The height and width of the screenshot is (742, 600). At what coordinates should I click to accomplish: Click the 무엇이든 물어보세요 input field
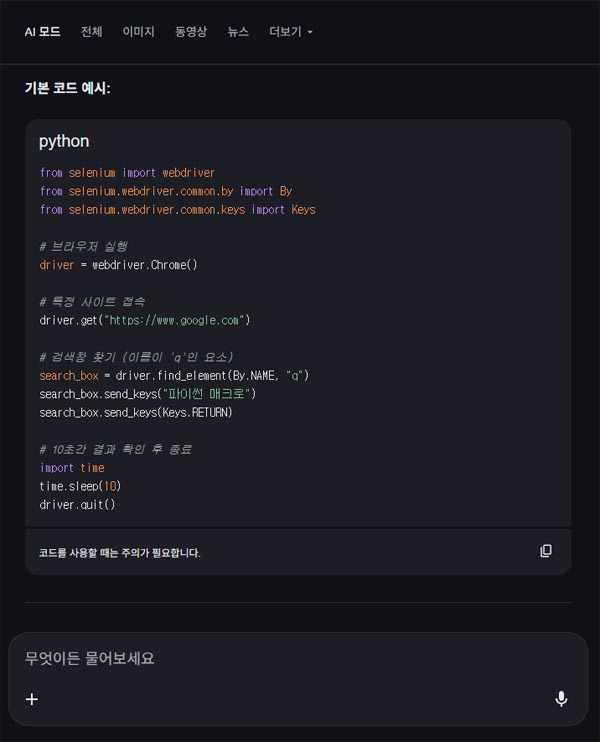(280, 659)
